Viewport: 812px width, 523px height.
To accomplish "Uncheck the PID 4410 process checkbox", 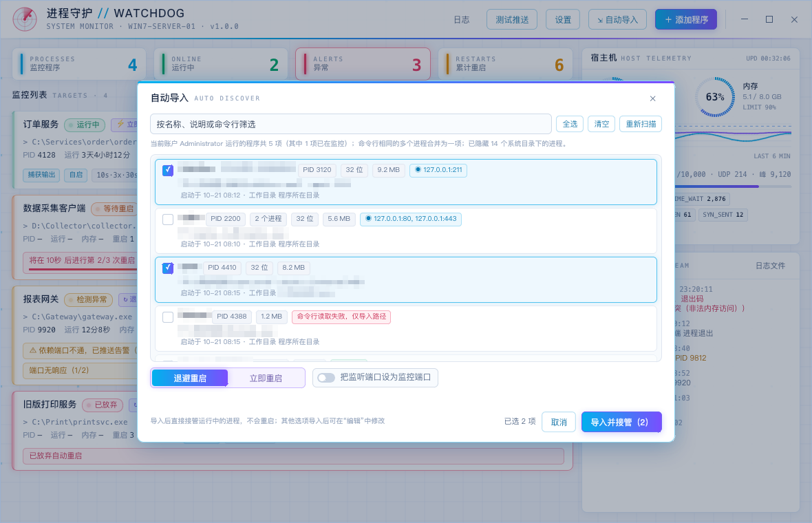I will [168, 268].
